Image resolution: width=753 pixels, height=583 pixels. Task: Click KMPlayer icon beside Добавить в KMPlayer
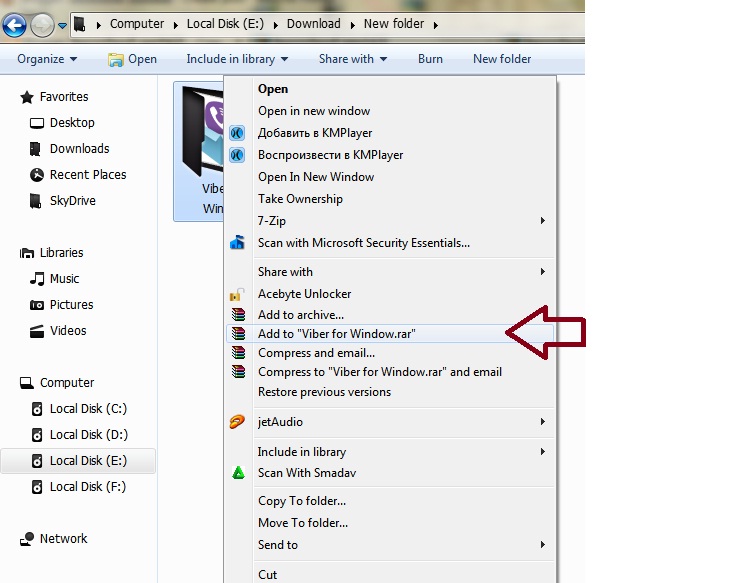coord(237,133)
